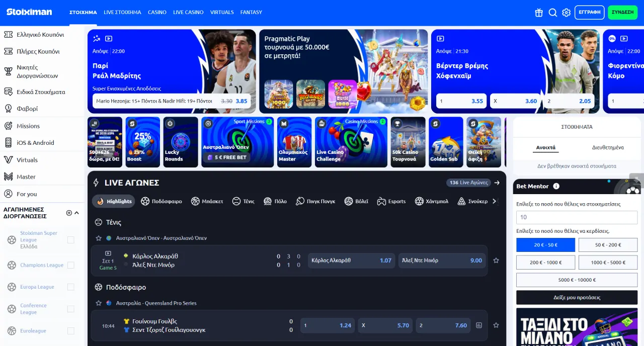Screen dimensions: 644x346
Task: Select the 20 € - 50 € winnings range
Action: tap(545, 245)
